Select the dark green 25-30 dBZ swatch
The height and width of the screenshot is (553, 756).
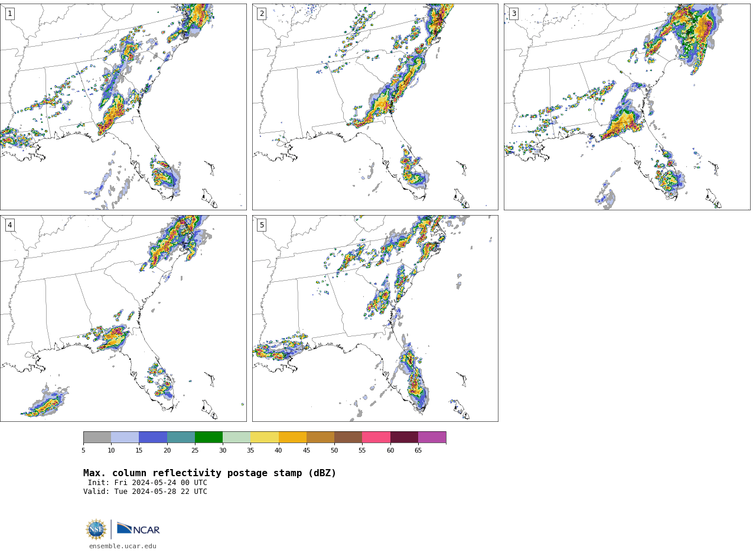point(208,437)
